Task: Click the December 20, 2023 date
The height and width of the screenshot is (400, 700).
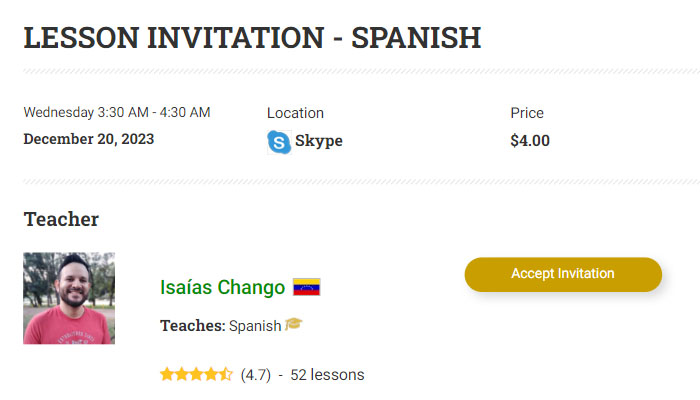Action: [x=89, y=139]
